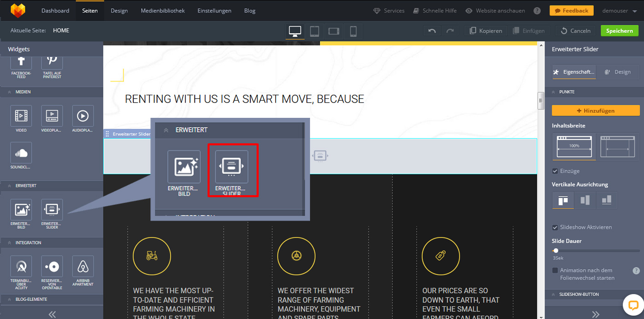The width and height of the screenshot is (644, 319).
Task: Select the desktop view icon
Action: (x=295, y=31)
